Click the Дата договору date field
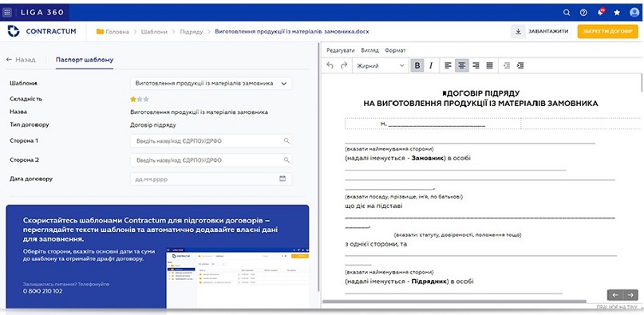Viewport: 644px width, 315px height. tap(211, 179)
